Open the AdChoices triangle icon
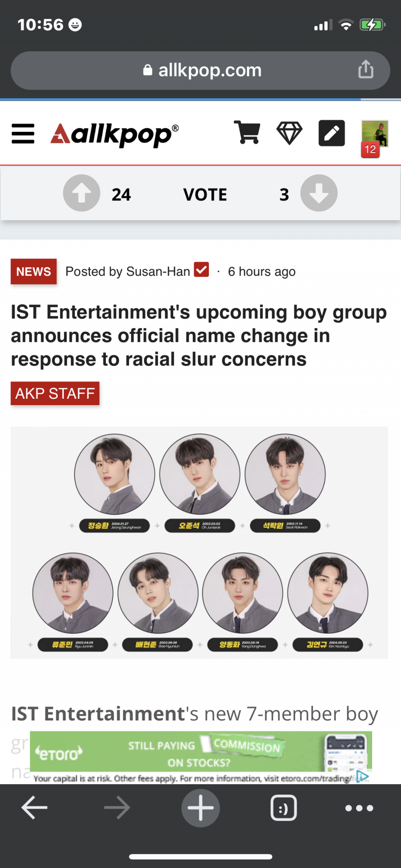 pos(363,777)
